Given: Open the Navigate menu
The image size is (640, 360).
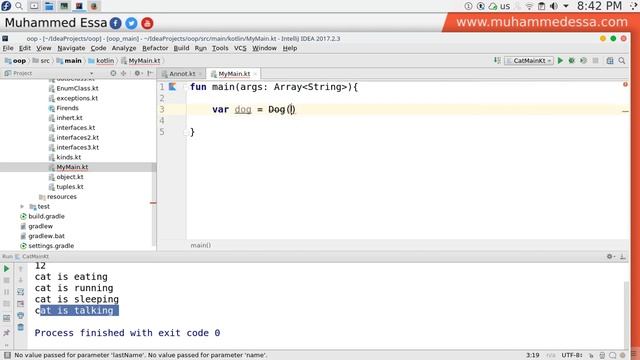Looking at the screenshot, I should pos(71,48).
